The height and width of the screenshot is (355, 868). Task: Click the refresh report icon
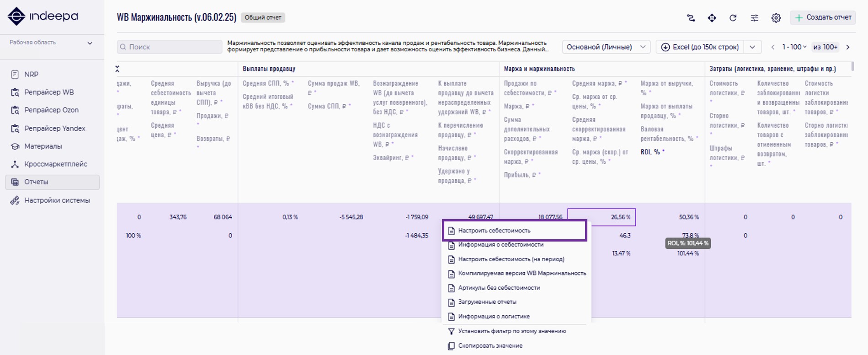point(733,18)
